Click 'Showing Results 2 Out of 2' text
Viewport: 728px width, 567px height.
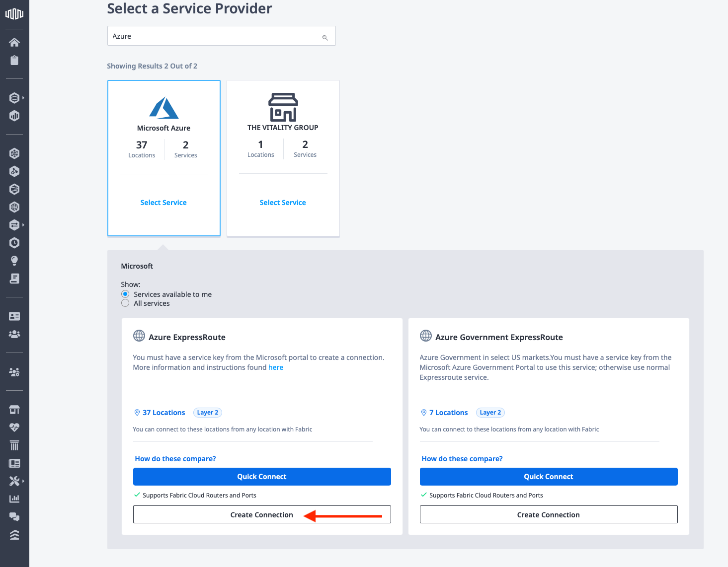(x=152, y=66)
